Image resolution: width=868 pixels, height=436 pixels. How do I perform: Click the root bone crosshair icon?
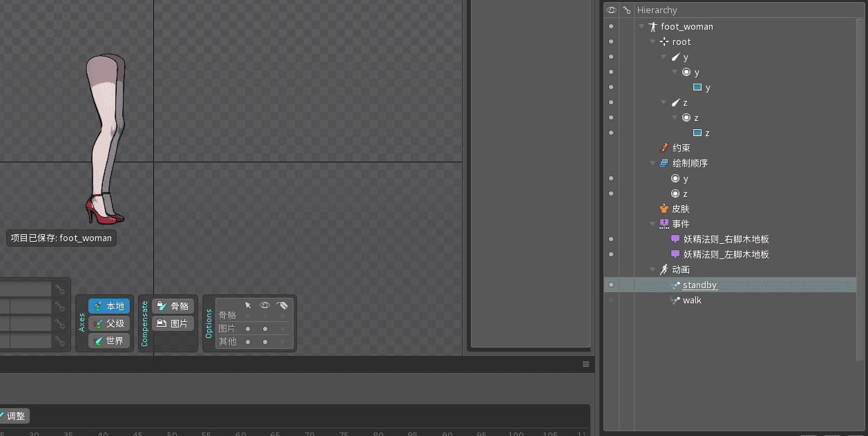click(x=664, y=41)
